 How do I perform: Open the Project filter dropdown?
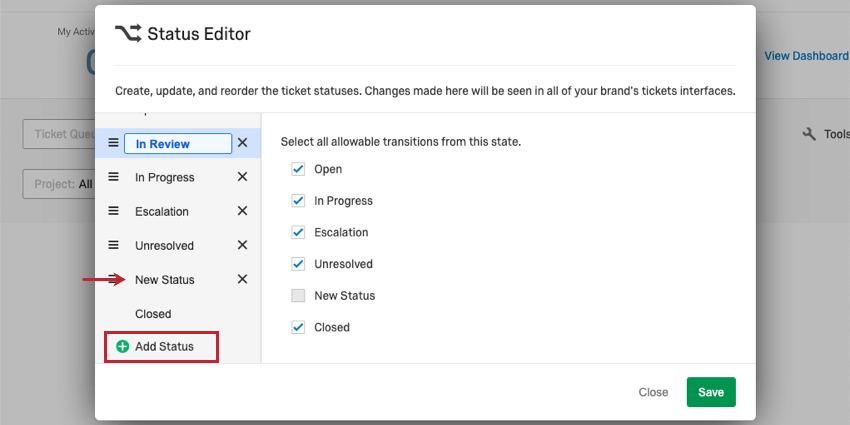59,184
